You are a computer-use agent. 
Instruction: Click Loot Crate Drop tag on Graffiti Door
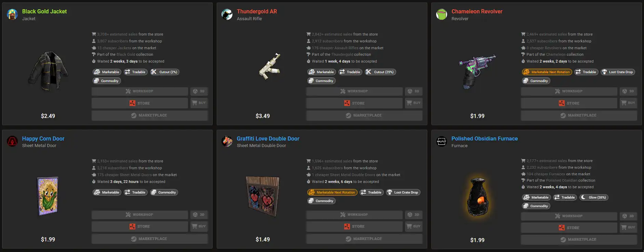point(403,193)
